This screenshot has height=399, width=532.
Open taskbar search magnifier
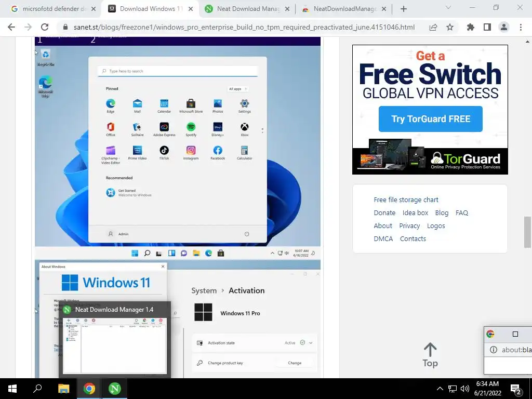tap(37, 389)
